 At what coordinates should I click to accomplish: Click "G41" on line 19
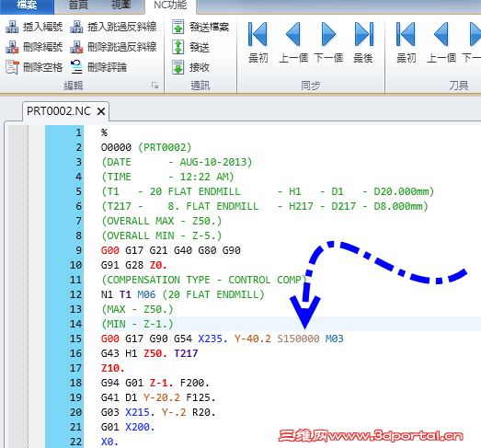pos(110,397)
